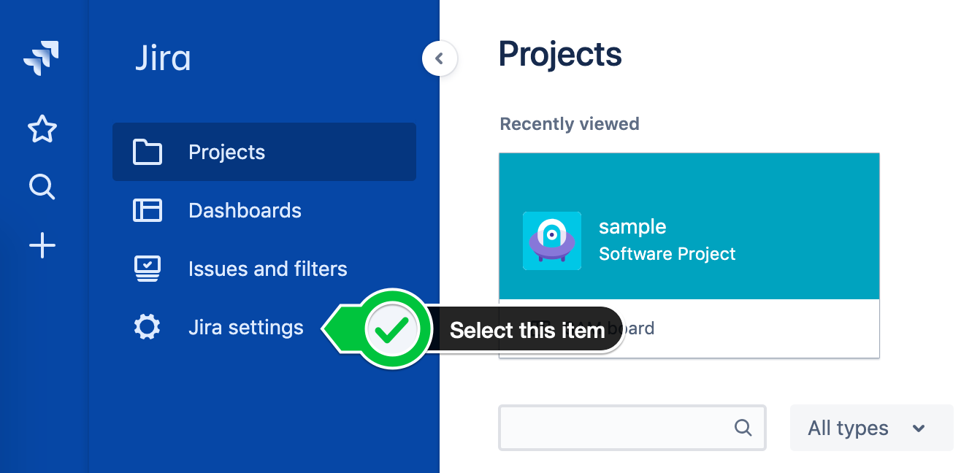
Task: Click the plus create icon
Action: pos(42,246)
